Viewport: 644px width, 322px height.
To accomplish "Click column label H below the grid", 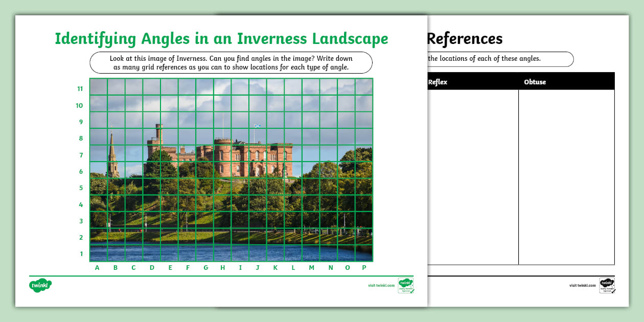I will point(222,267).
